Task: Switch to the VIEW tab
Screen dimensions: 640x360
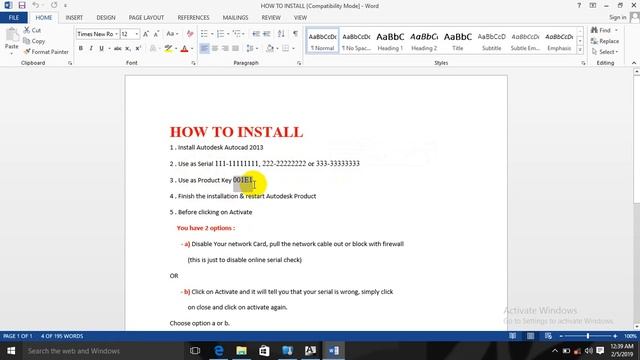Action: pyautogui.click(x=300, y=18)
